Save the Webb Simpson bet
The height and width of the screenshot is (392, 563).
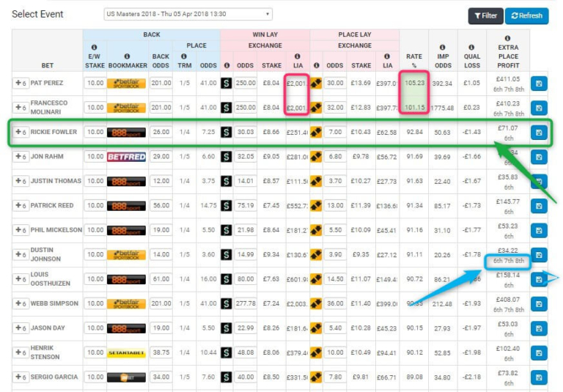click(x=539, y=304)
